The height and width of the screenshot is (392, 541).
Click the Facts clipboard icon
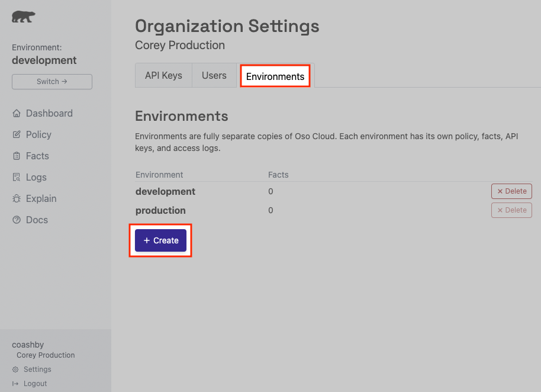pos(17,156)
